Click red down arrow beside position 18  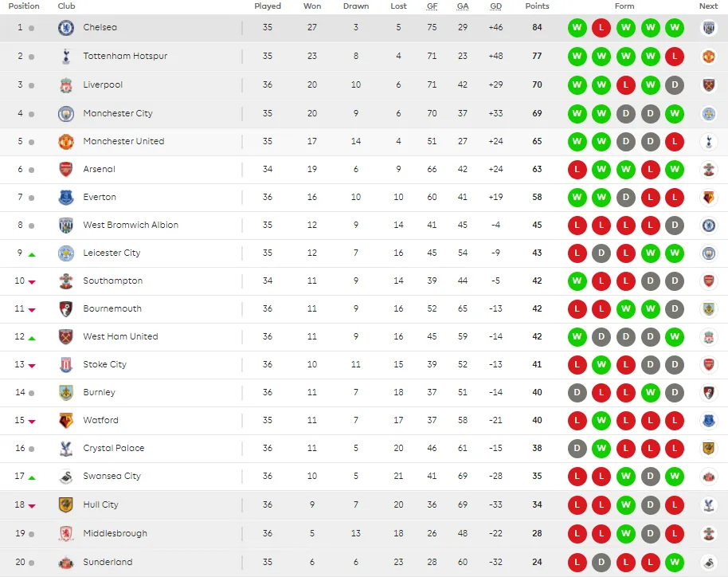coord(32,505)
